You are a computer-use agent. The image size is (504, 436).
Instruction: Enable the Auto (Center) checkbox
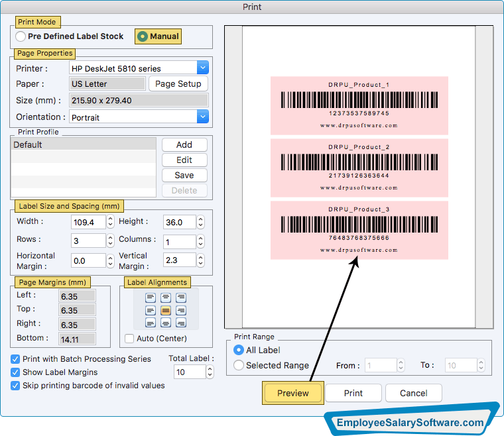tap(129, 339)
